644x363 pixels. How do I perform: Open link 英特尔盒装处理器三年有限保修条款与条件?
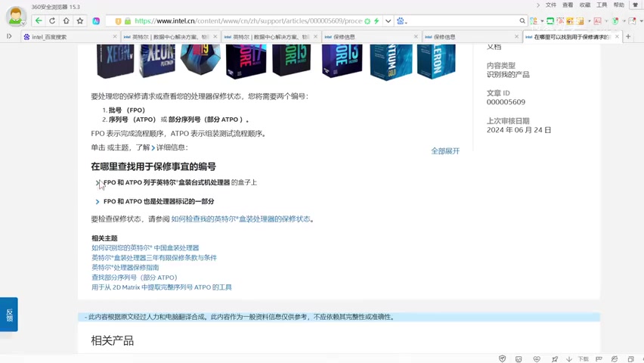[154, 258]
